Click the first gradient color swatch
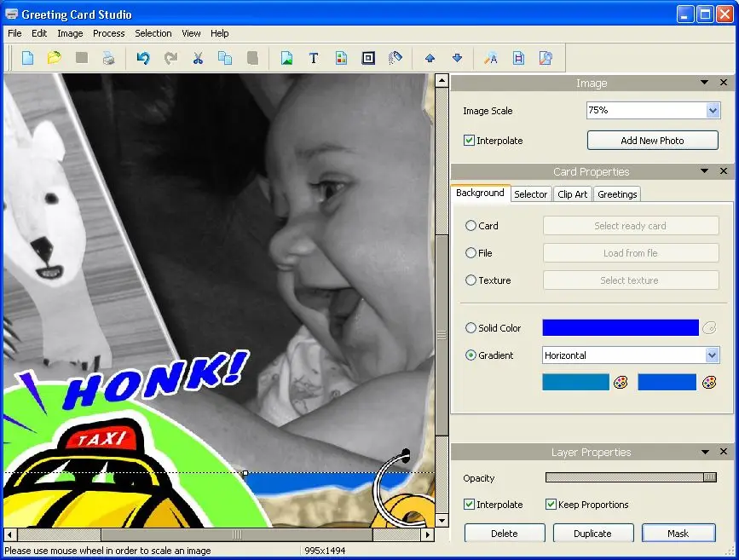The height and width of the screenshot is (560, 739). (x=576, y=383)
